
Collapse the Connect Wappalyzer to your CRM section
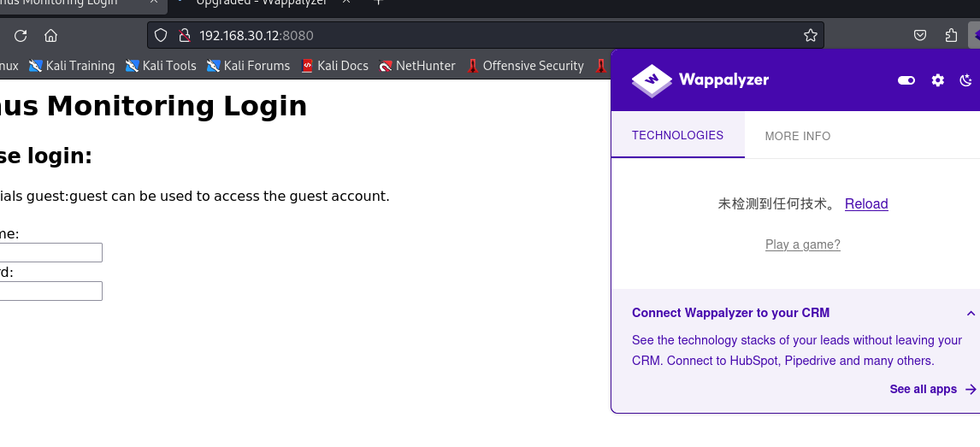click(971, 314)
